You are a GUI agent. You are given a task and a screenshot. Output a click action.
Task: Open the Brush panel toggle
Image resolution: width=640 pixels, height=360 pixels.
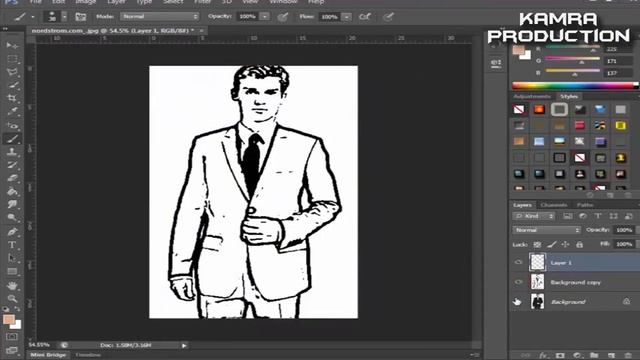81,17
